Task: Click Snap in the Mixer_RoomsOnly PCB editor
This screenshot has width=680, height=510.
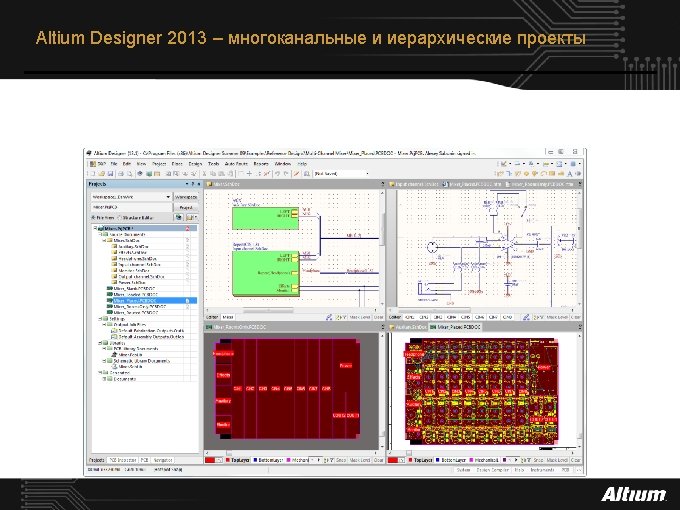Action: point(341,460)
